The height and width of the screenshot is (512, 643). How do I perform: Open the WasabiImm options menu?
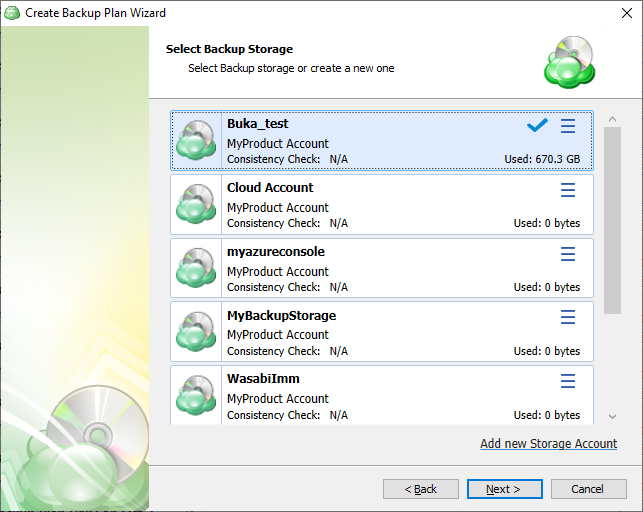point(568,382)
